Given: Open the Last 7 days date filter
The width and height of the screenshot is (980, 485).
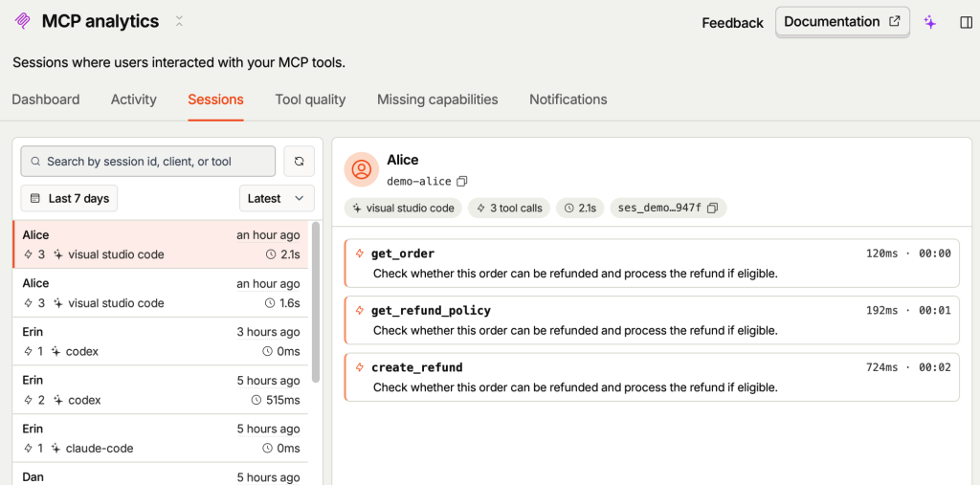Looking at the screenshot, I should coord(69,199).
